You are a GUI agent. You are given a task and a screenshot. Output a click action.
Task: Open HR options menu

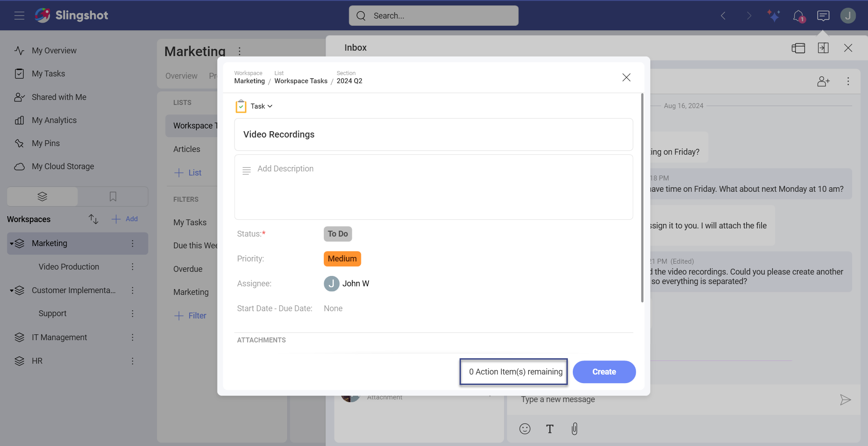(x=133, y=361)
